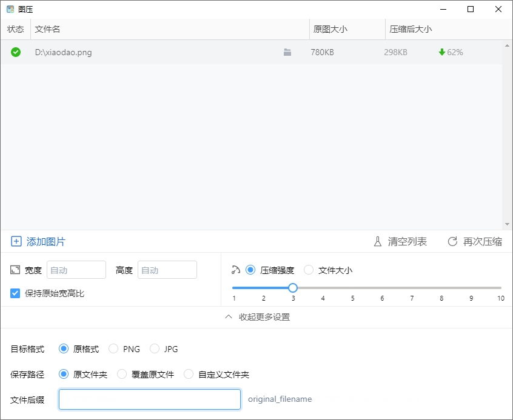Click the clear icon beside 清空列表
The height and width of the screenshot is (420, 513).
(378, 241)
